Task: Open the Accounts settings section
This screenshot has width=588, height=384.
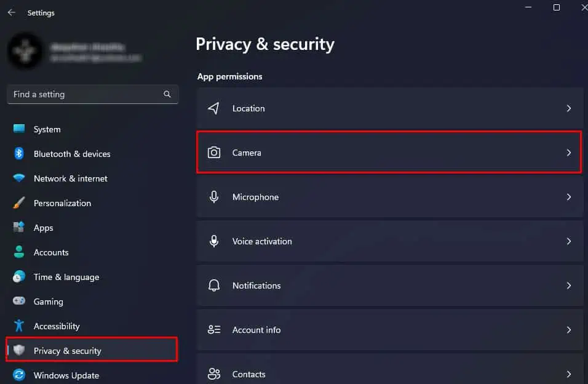Action: pyautogui.click(x=51, y=252)
